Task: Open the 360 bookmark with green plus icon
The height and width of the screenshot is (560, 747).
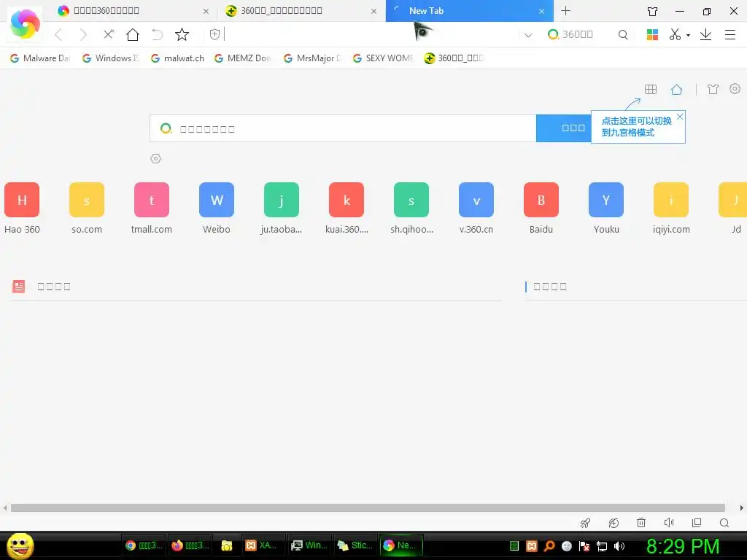Action: click(454, 58)
